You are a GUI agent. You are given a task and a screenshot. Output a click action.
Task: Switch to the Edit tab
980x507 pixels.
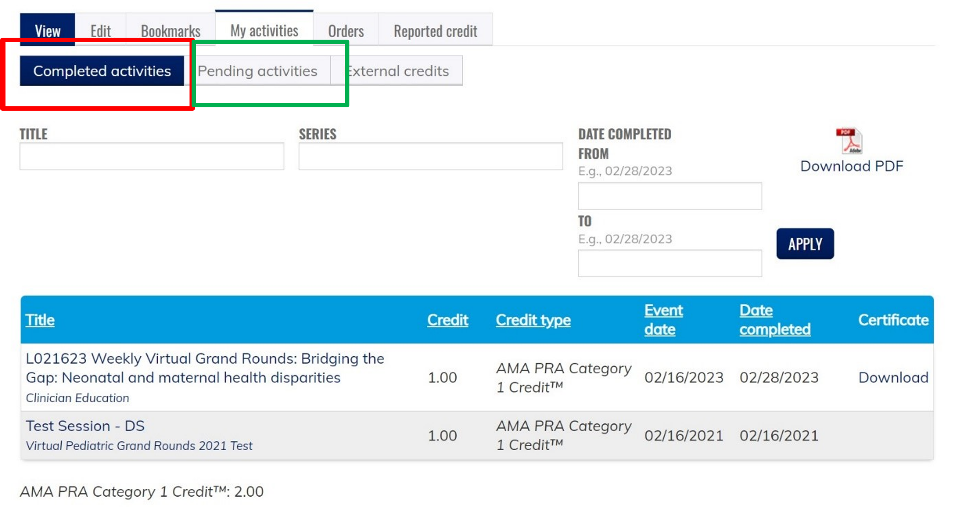point(100,31)
